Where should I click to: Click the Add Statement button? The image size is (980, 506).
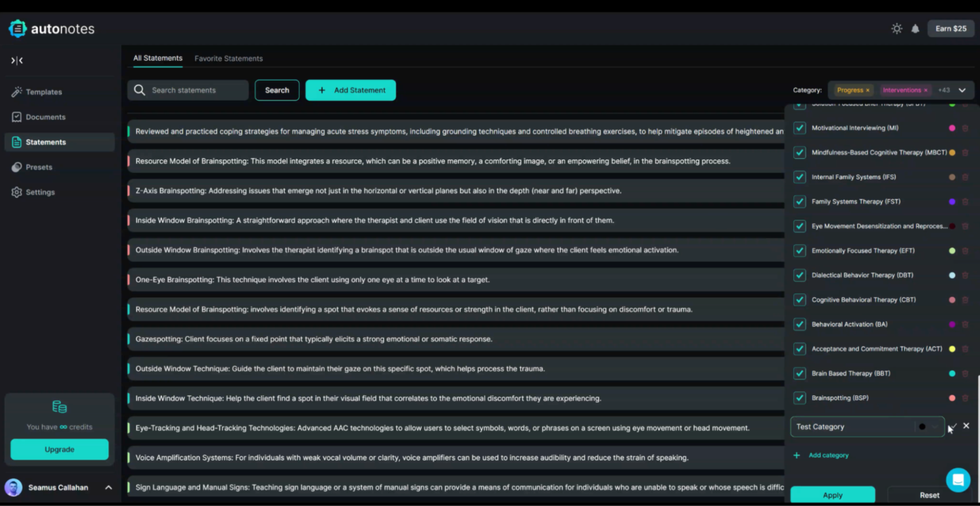(351, 90)
